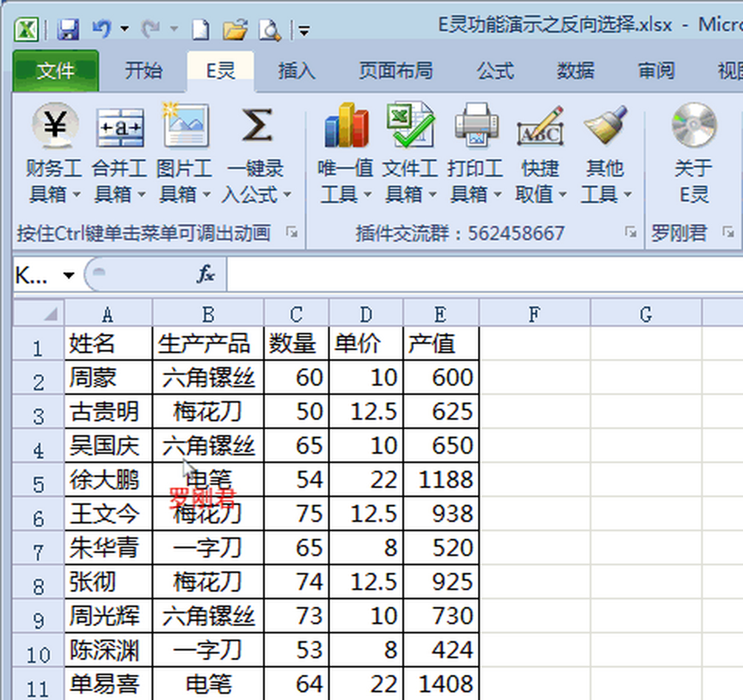Click the 其他工具 brush icon
This screenshot has width=743, height=700.
[606, 125]
